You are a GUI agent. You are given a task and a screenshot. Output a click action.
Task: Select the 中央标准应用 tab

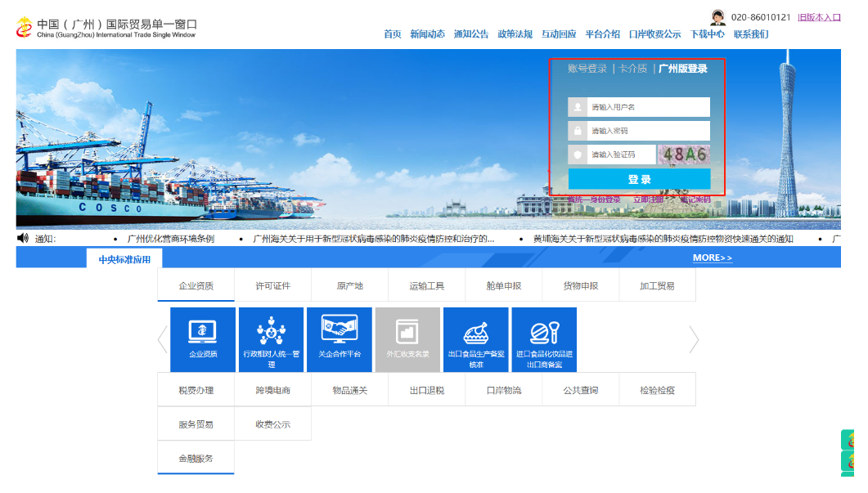tap(124, 259)
